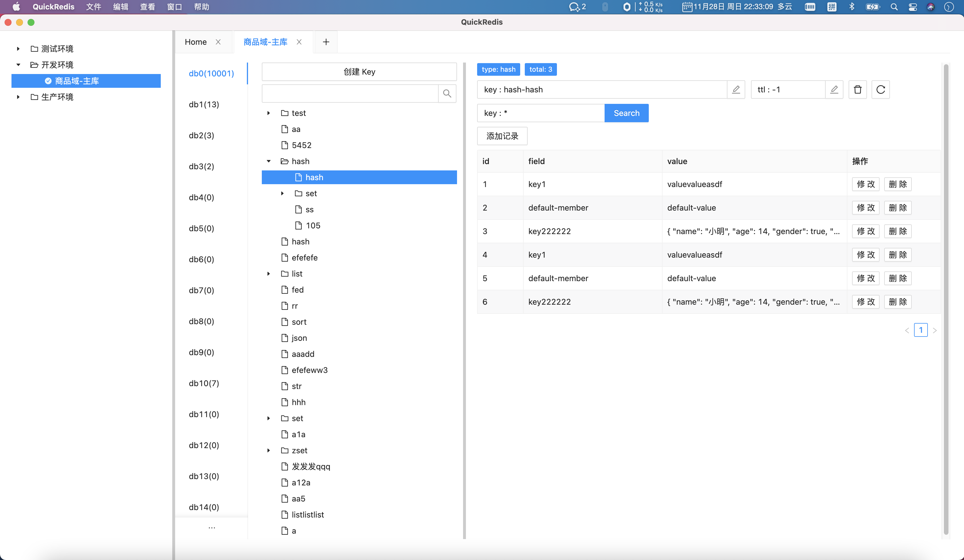Open the 编辑 menu
This screenshot has height=560, width=964.
[x=121, y=7]
